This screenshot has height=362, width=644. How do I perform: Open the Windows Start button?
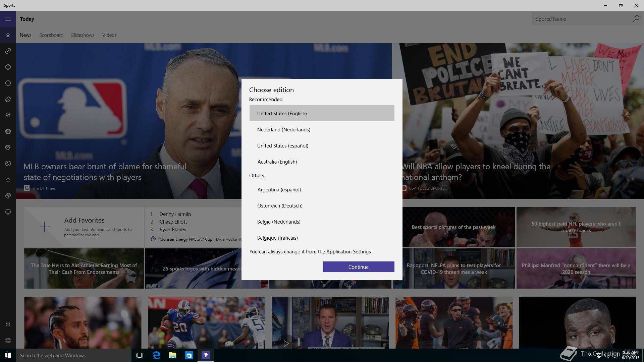coord(8,355)
